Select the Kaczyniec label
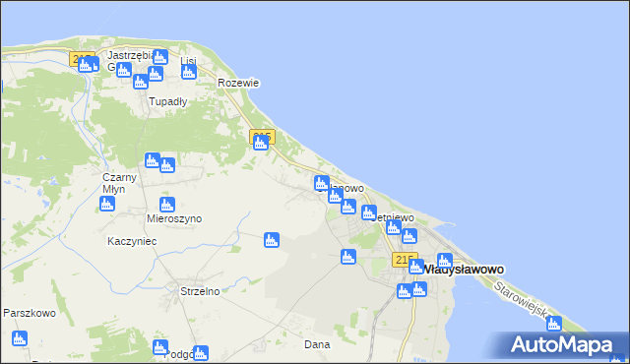This screenshot has height=364, width=630. point(132,241)
